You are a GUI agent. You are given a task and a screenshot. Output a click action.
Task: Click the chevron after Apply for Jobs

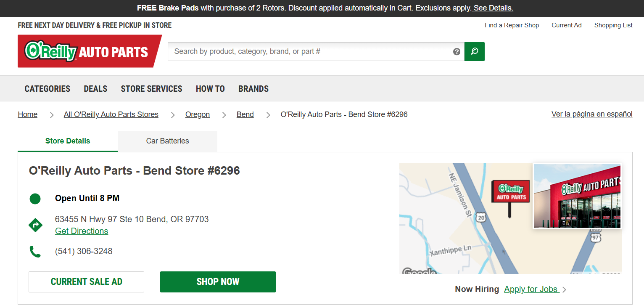565,289
